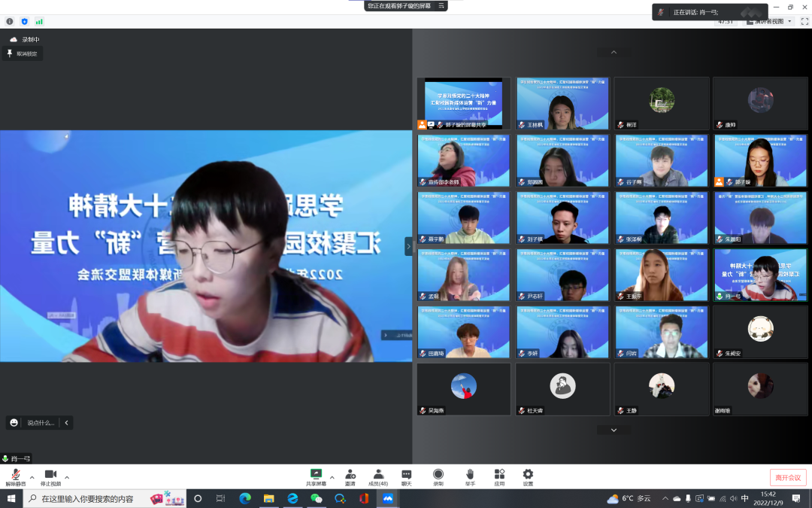Expand video options arrow beside 停止视频
The image size is (812, 508).
(67, 477)
